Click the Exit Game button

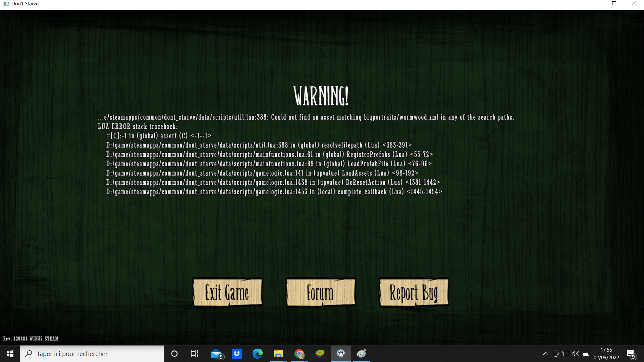(x=227, y=293)
